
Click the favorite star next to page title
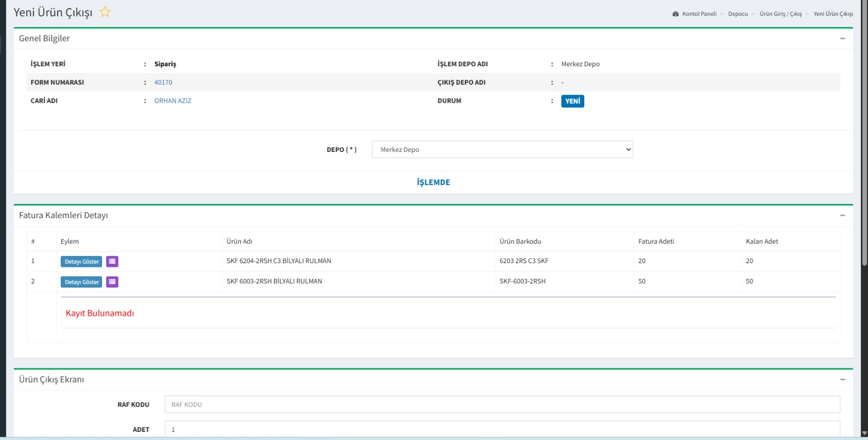pos(105,12)
